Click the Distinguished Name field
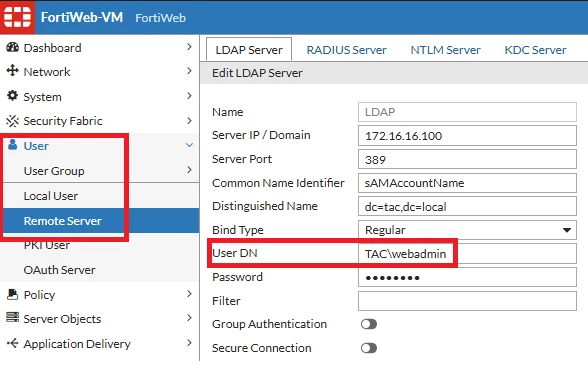The height and width of the screenshot is (369, 588). [467, 206]
